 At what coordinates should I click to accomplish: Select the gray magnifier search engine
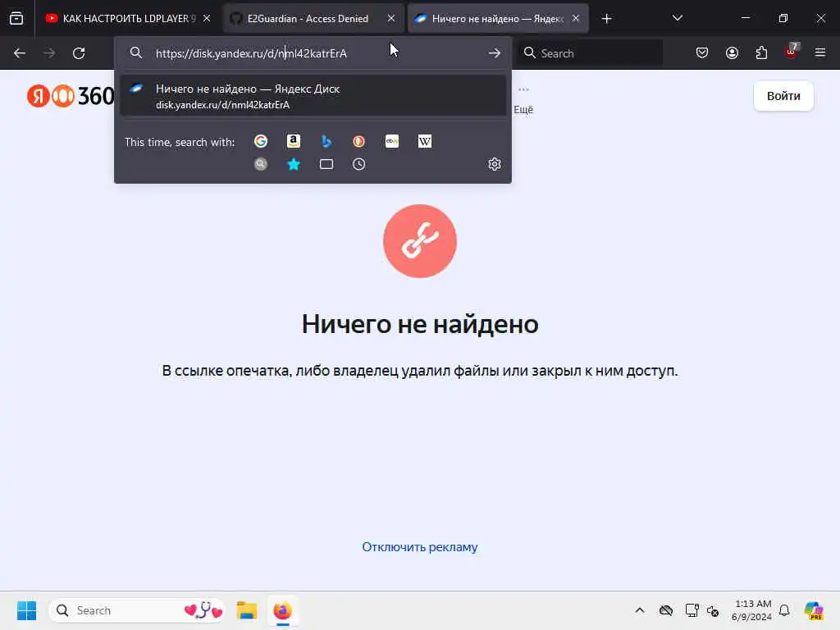[x=261, y=164]
